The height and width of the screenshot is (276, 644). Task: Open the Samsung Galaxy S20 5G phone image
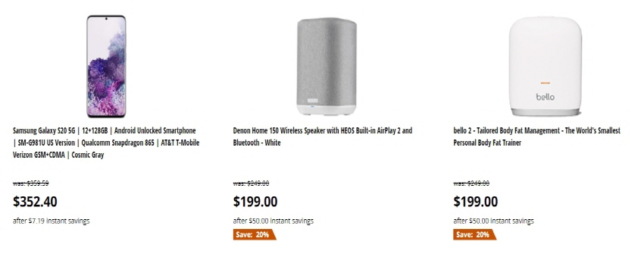[x=106, y=66]
